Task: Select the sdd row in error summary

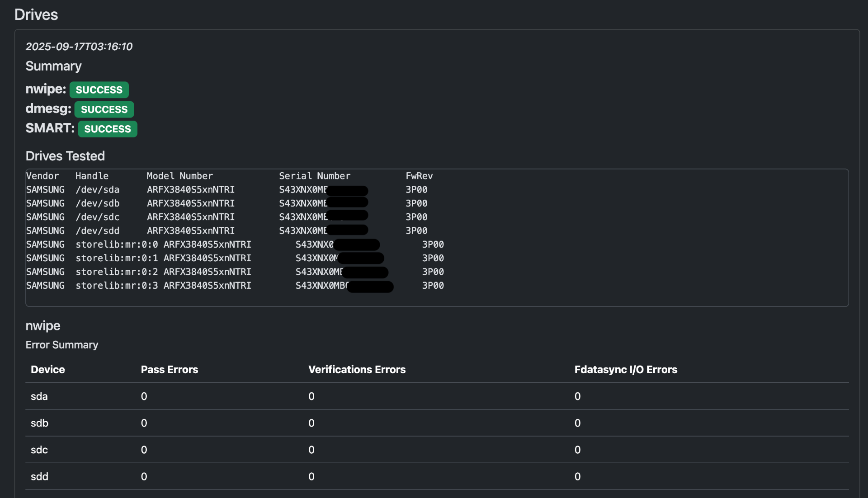Action: [39, 476]
